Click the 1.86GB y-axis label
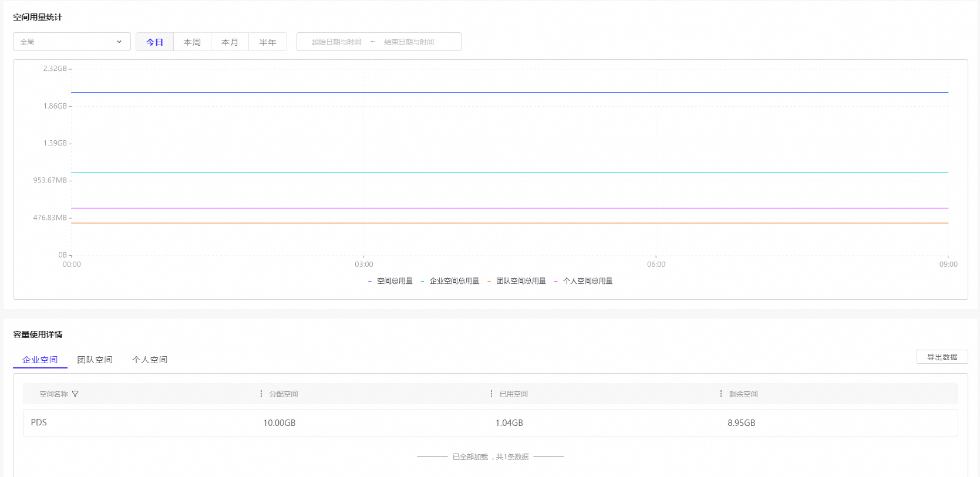The width and height of the screenshot is (980, 477). point(55,106)
